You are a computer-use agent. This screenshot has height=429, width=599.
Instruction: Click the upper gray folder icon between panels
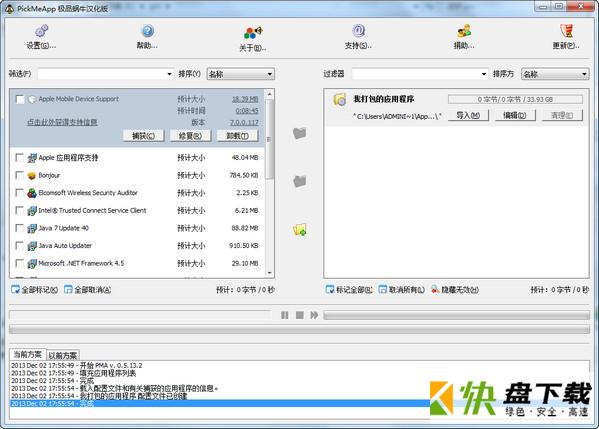pyautogui.click(x=300, y=133)
